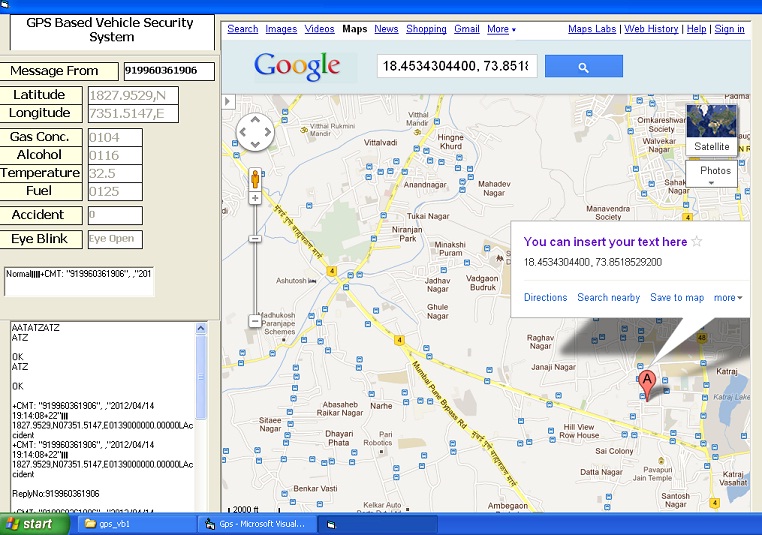Open the Images tab in Google bar
762x535 pixels.
[x=281, y=30]
